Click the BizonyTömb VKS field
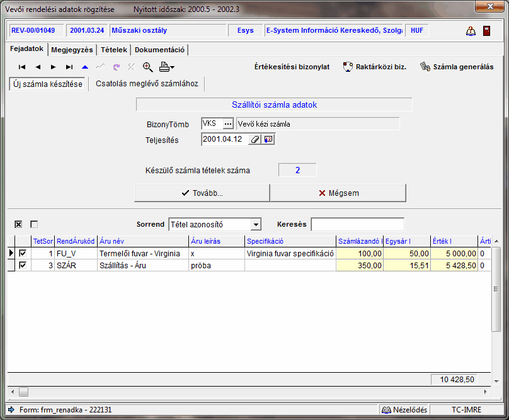This screenshot has height=420, width=509. point(212,123)
